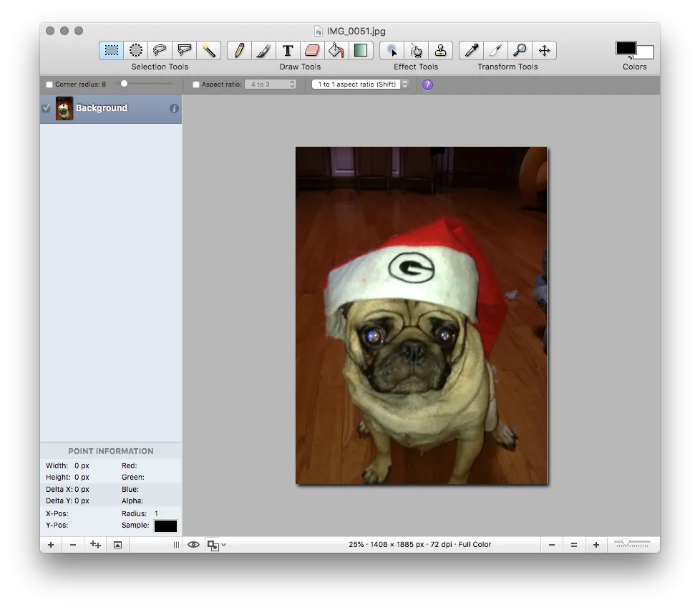
Task: Enable the Corner radius checkbox
Action: click(49, 84)
